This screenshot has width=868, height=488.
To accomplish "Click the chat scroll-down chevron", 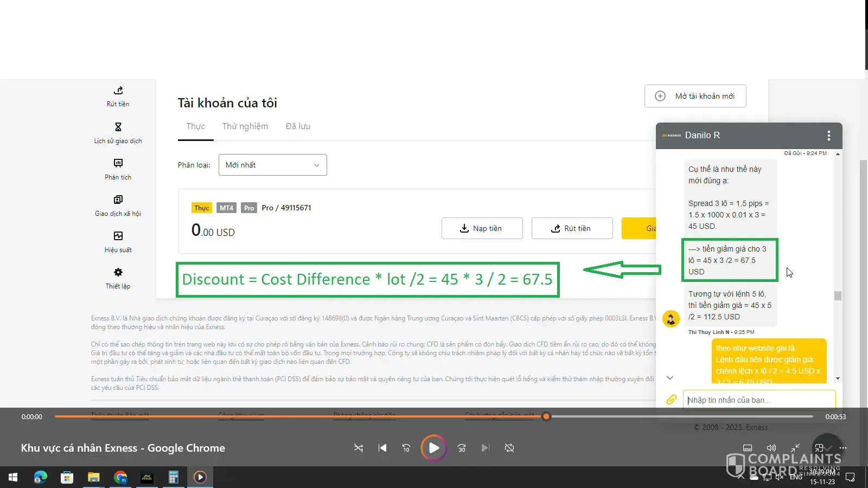I will point(670,377).
